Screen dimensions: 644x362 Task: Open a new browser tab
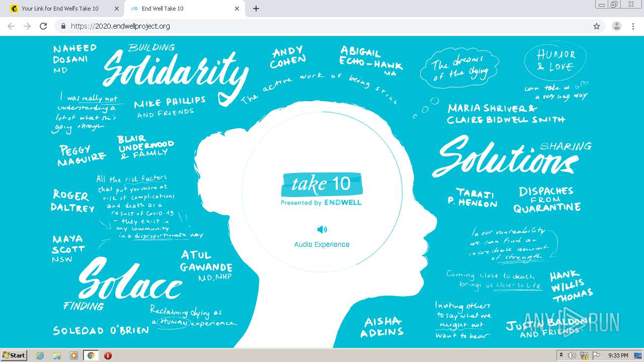pos(256,9)
